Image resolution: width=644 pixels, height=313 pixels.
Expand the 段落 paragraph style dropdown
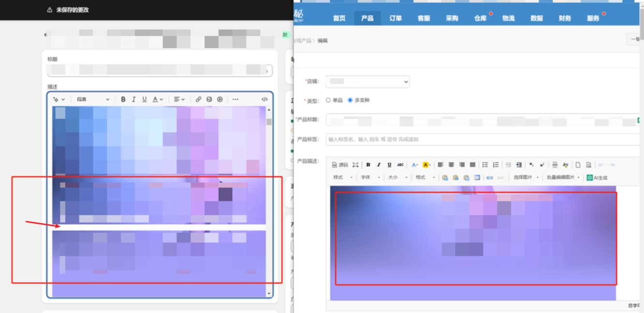(93, 99)
